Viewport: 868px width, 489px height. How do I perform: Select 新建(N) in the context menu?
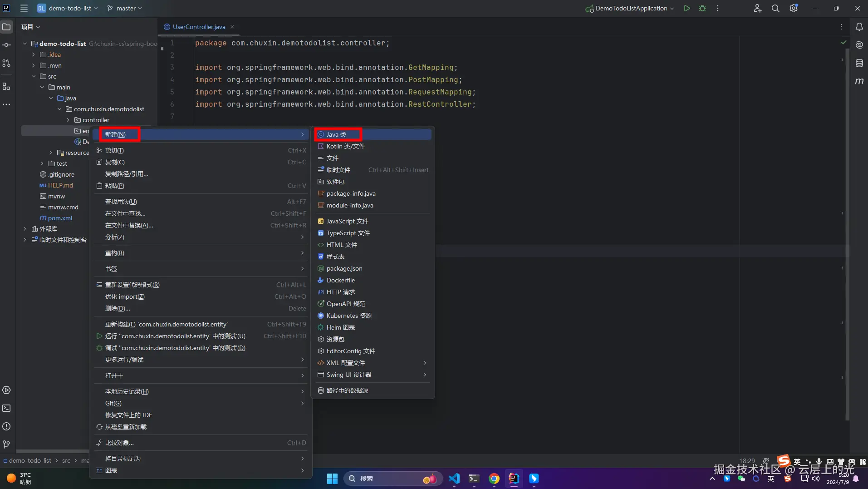pyautogui.click(x=201, y=134)
